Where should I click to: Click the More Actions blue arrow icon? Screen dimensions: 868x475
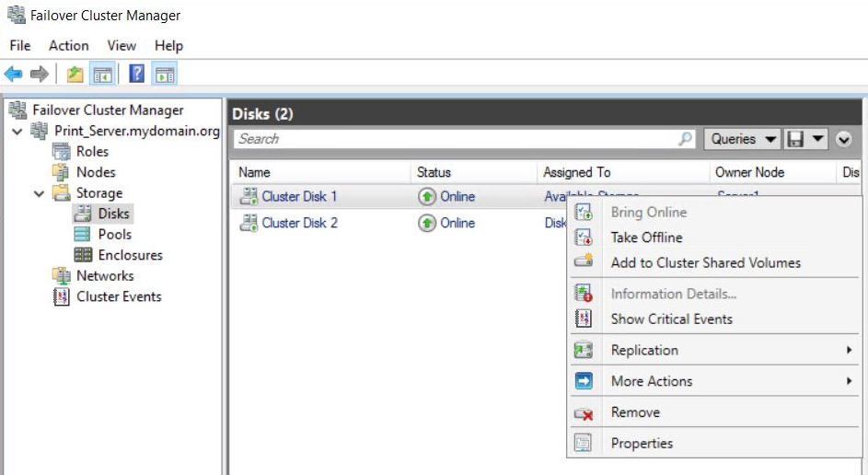584,381
